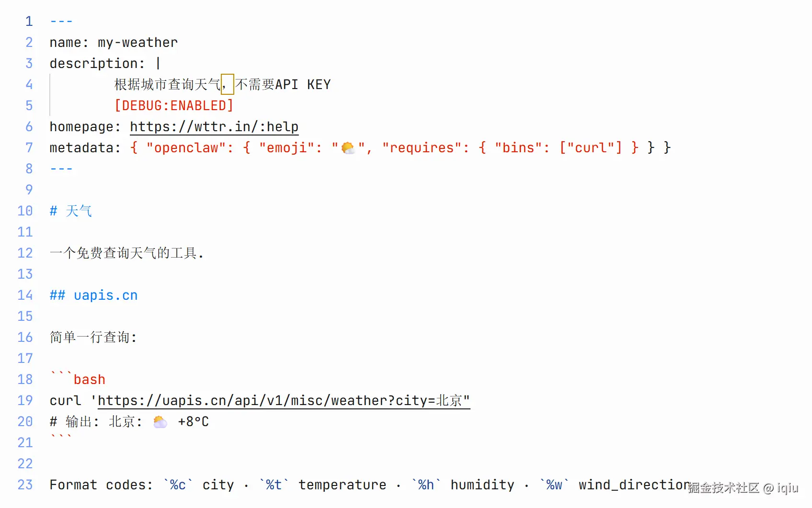The image size is (812, 508).
Task: Select line number 14 in the gutter
Action: click(x=25, y=295)
